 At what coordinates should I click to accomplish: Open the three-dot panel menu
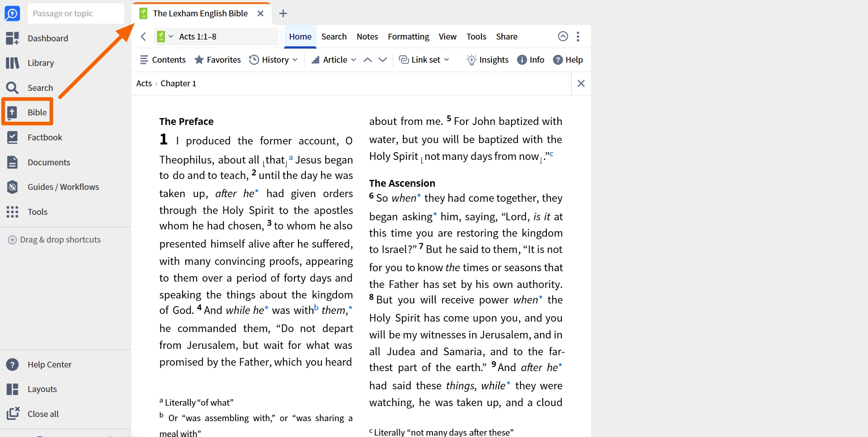click(578, 36)
